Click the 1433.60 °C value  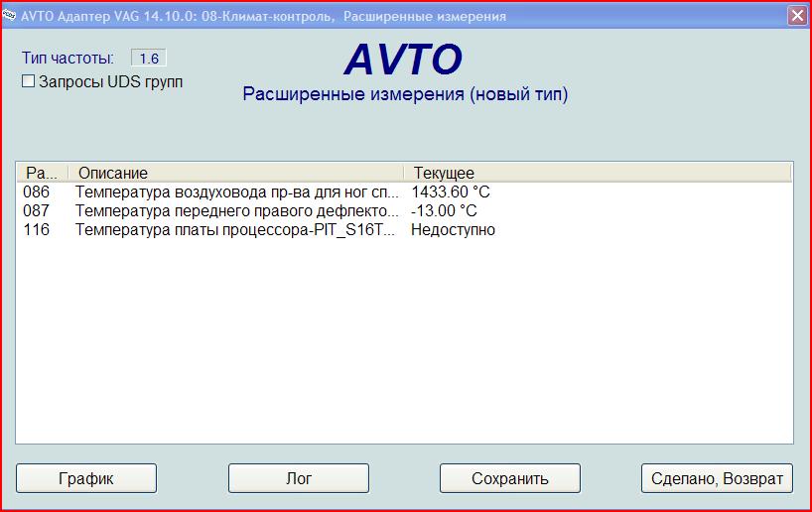pos(451,192)
